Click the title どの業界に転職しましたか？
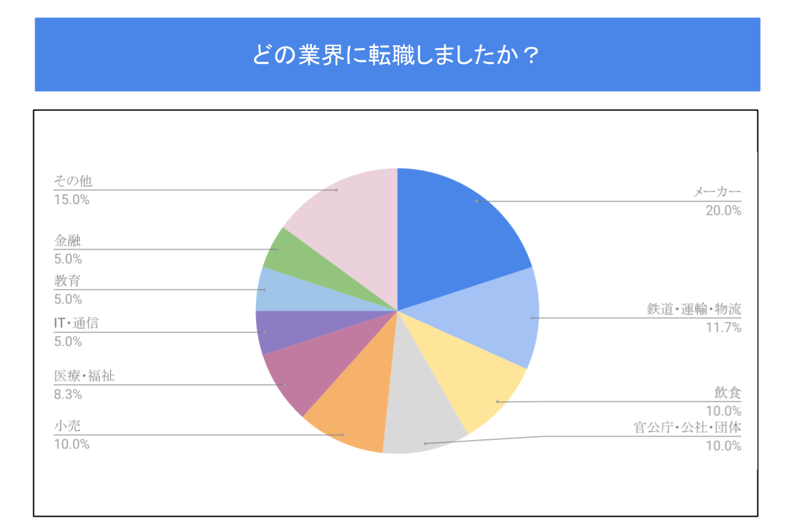 click(397, 55)
